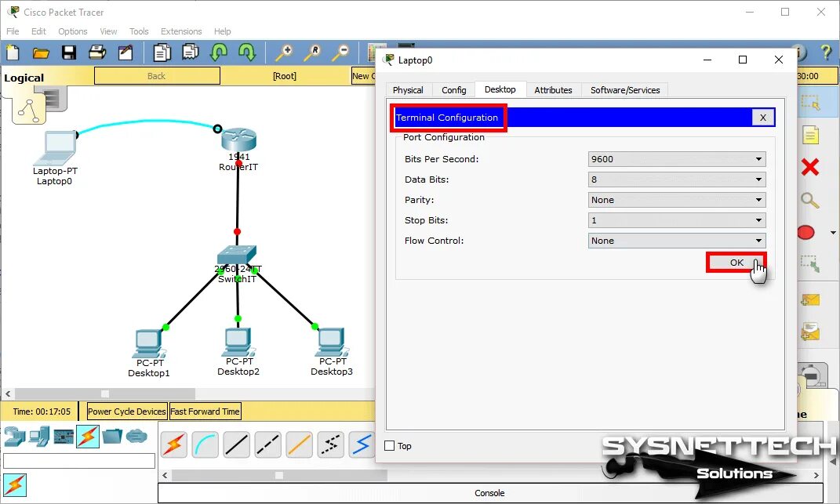Click the Power Cycle Devices button
Viewport: 840px width, 504px height.
[x=127, y=412]
